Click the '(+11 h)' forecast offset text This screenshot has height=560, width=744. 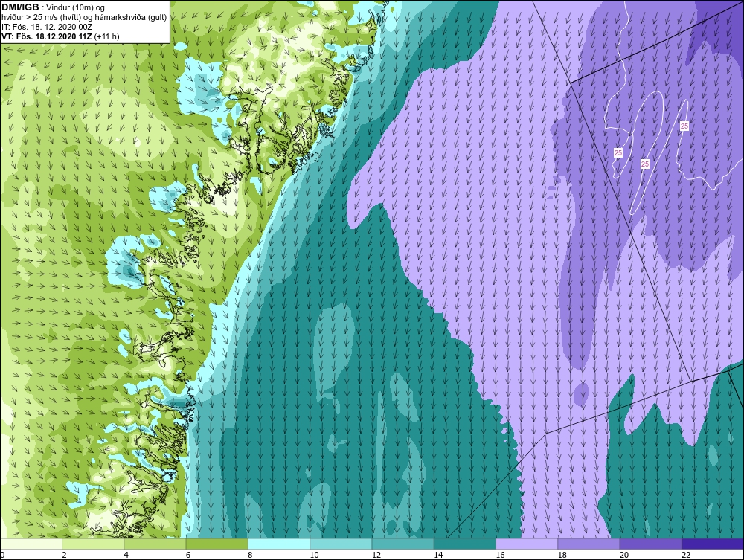[x=106, y=36]
